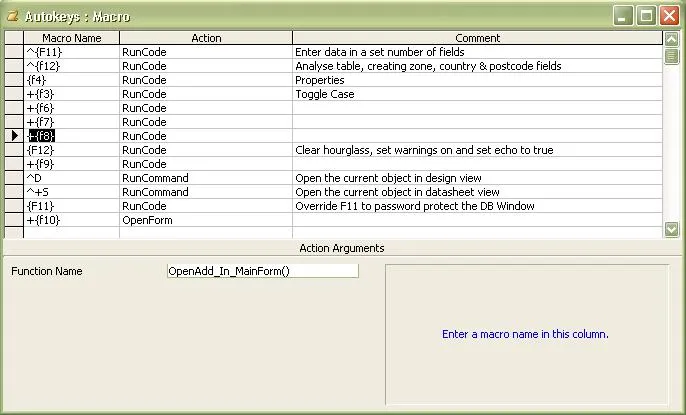Select the +{f6} macro name cell

tap(71, 108)
